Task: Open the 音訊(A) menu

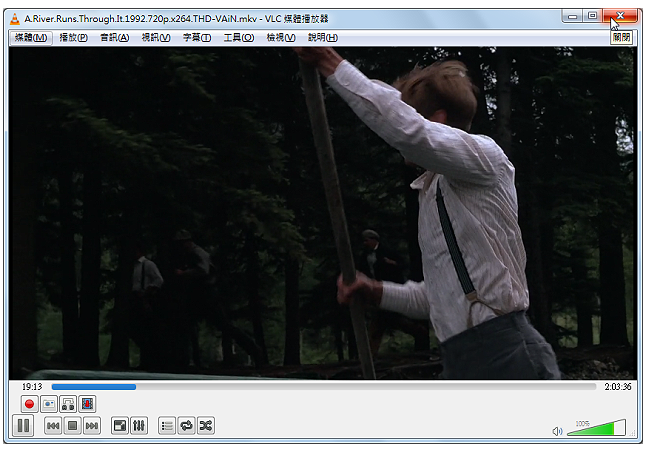Action: coord(115,38)
